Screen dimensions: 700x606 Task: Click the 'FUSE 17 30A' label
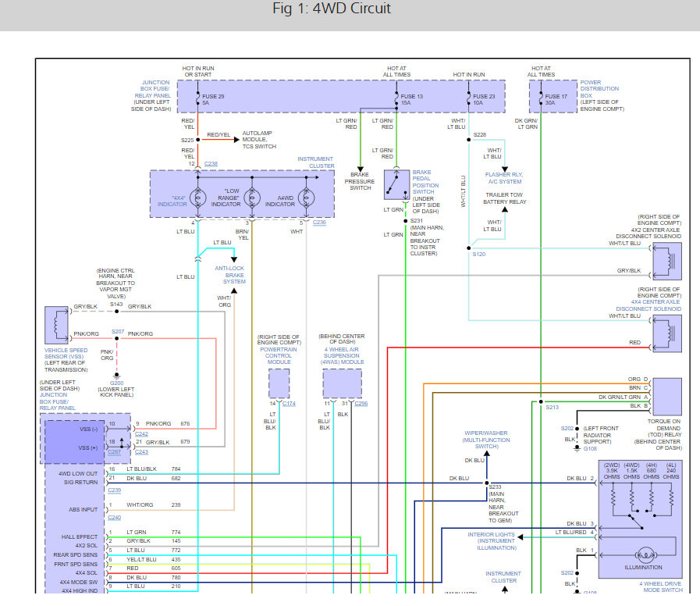[x=556, y=100]
